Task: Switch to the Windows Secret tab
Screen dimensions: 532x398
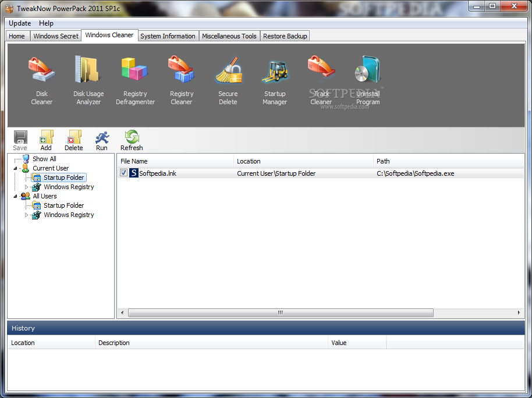Action: coord(56,36)
